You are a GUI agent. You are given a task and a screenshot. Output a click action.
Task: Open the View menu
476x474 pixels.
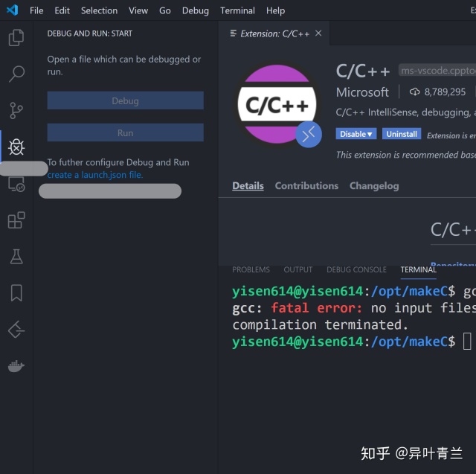click(138, 10)
